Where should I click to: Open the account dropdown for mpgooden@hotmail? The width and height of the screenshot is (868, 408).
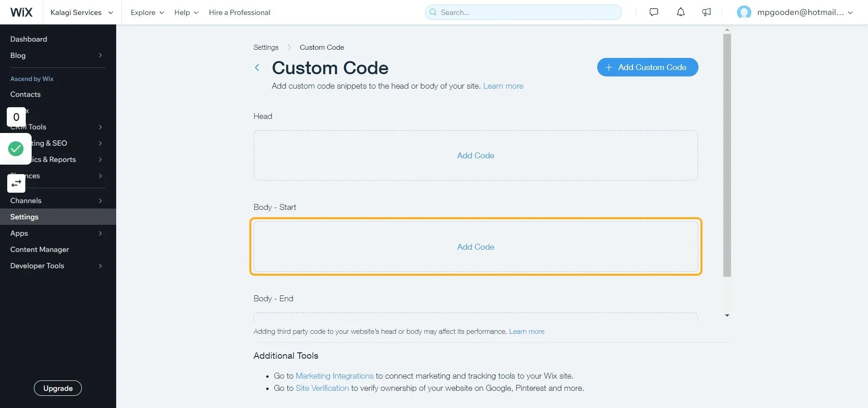(805, 12)
